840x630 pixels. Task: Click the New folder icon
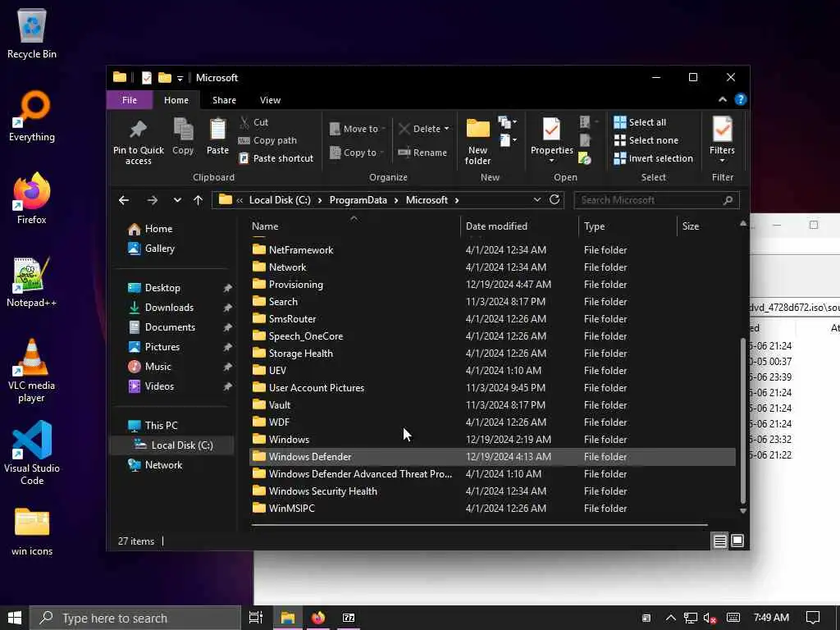pyautogui.click(x=477, y=141)
